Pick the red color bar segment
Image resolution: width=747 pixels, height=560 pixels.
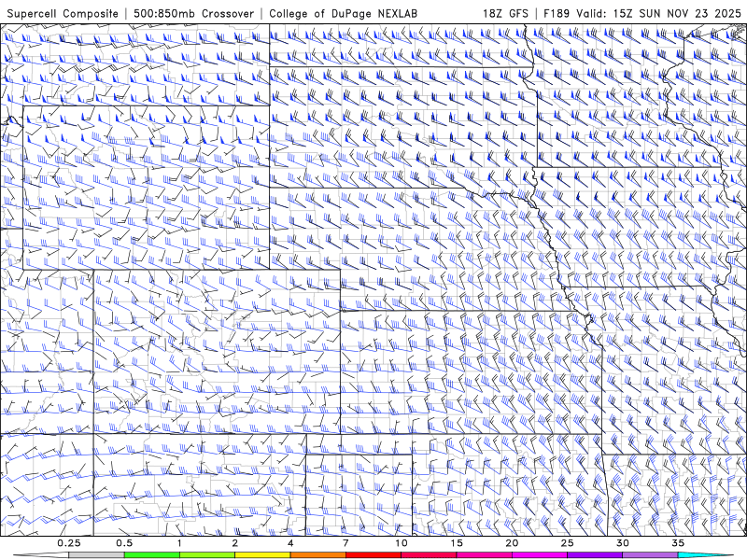pyautogui.click(x=373, y=555)
